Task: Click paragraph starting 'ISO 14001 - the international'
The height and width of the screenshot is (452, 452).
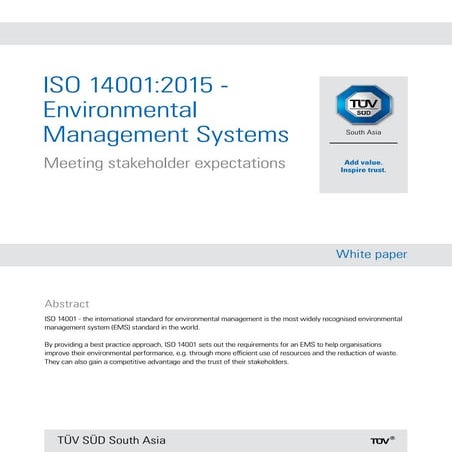Action: pos(223,323)
